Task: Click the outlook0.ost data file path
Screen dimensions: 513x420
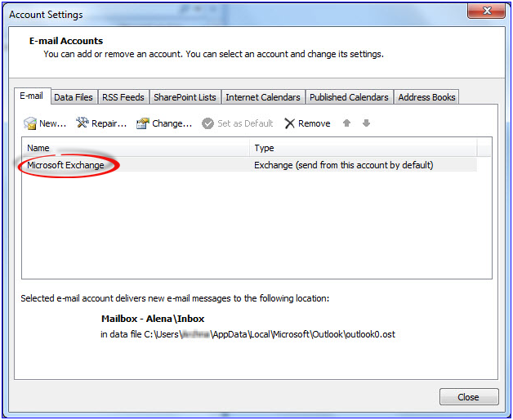Action: point(248,334)
